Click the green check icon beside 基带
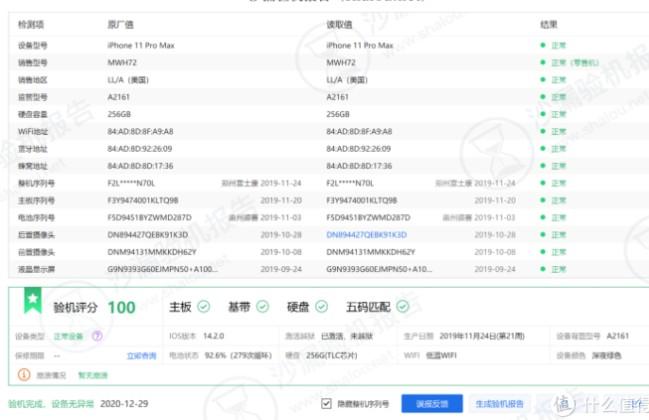Viewport: 649px width, 420px height. (262, 307)
